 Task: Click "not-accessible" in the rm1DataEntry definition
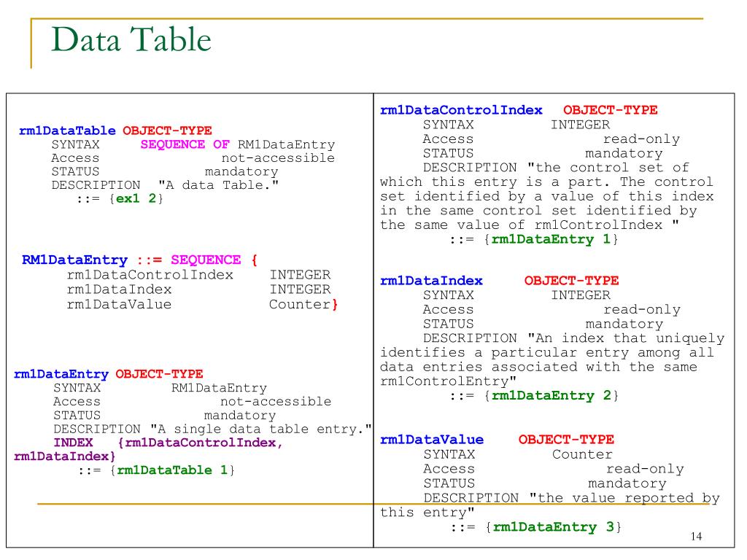point(276,402)
